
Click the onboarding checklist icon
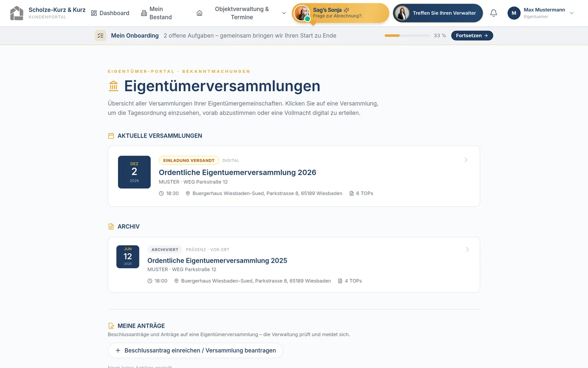point(100,35)
